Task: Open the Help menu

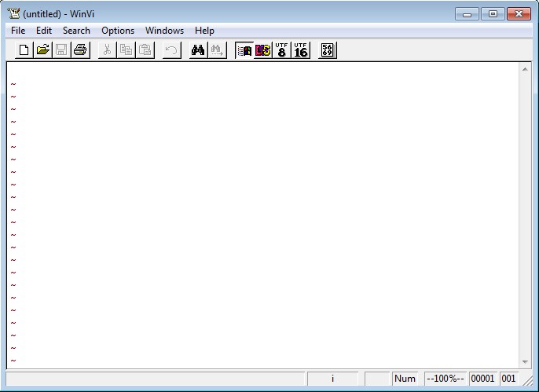Action: click(204, 31)
